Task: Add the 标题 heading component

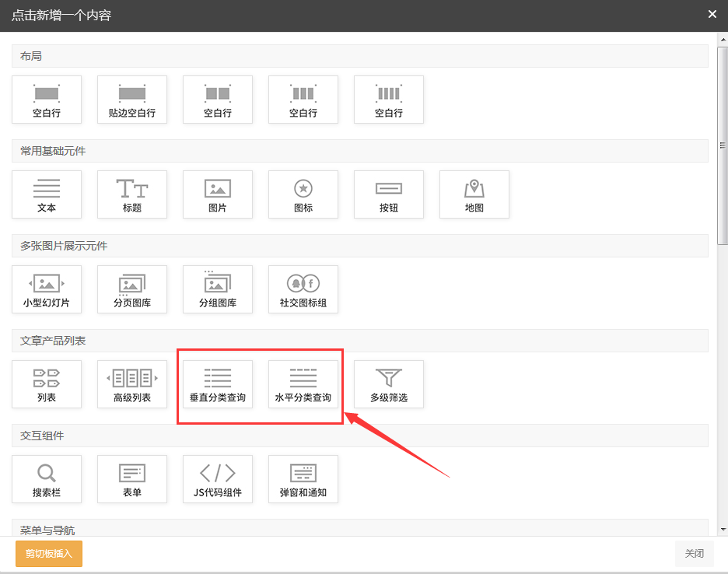Action: pyautogui.click(x=132, y=194)
